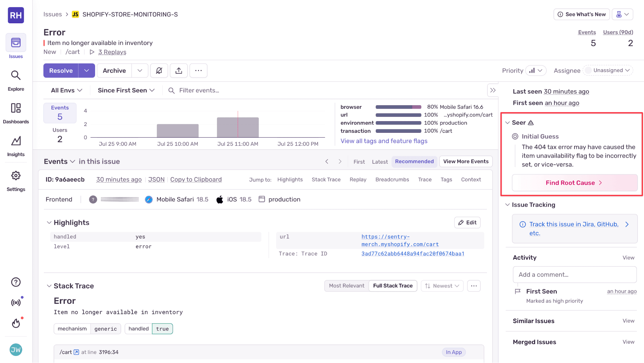Viewport: 644px width, 363px height.
Task: Open Dashboards in the sidebar
Action: [15, 112]
